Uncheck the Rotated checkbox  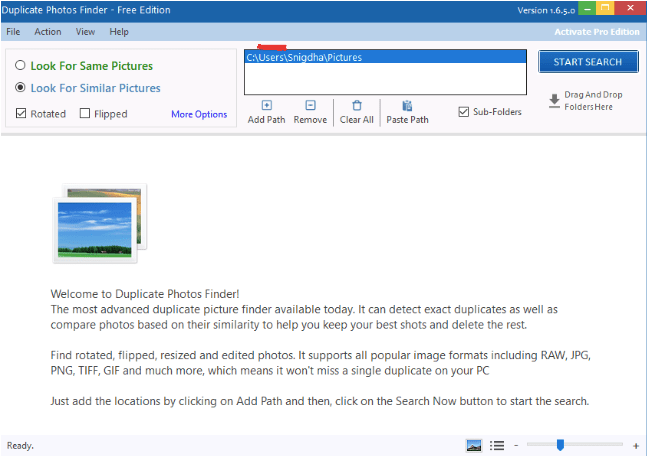(x=21, y=113)
